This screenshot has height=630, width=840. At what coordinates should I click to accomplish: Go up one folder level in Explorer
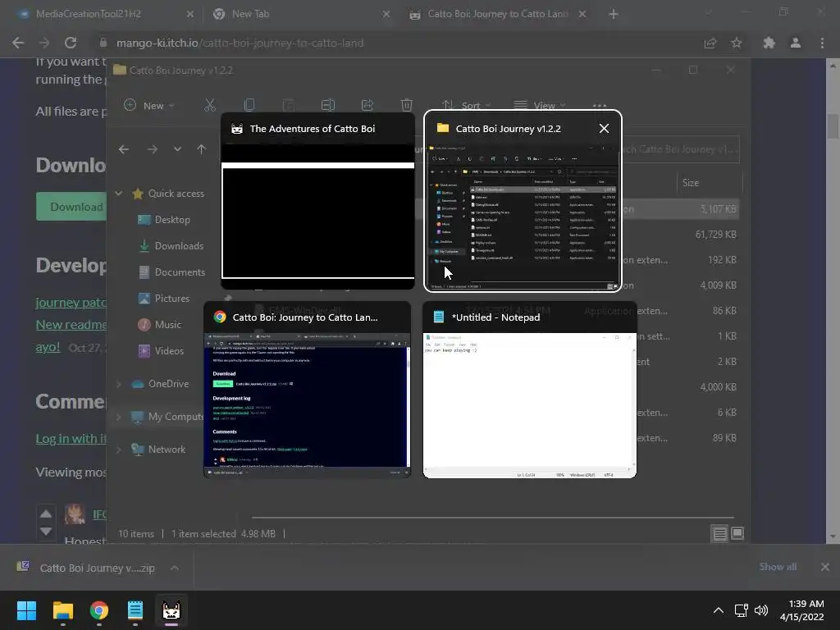tap(202, 149)
